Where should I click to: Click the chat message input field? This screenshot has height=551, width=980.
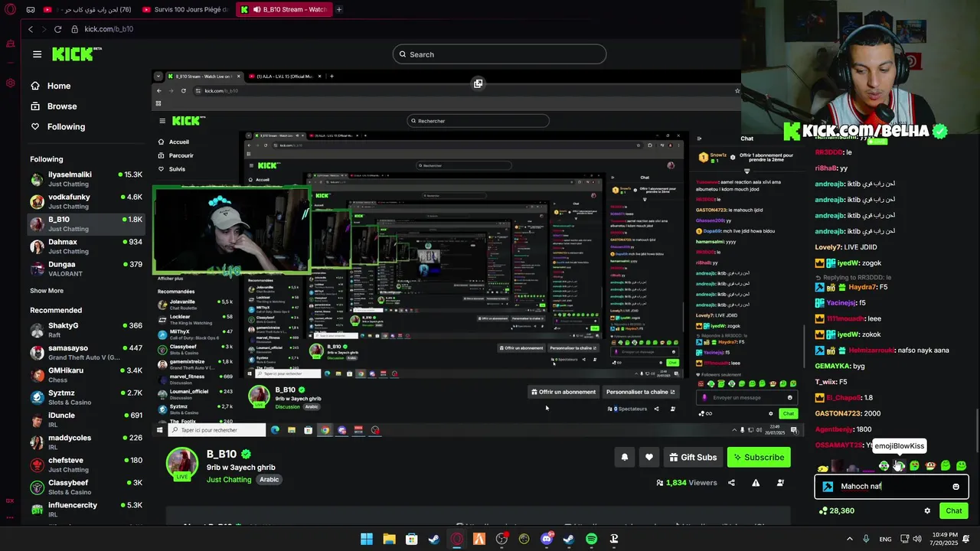[x=891, y=486]
